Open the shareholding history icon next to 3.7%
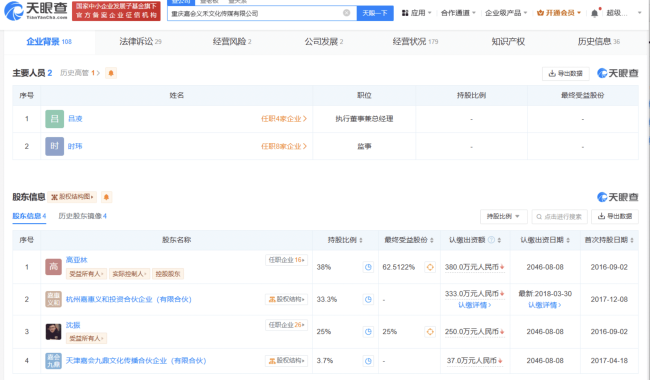 pos(368,361)
